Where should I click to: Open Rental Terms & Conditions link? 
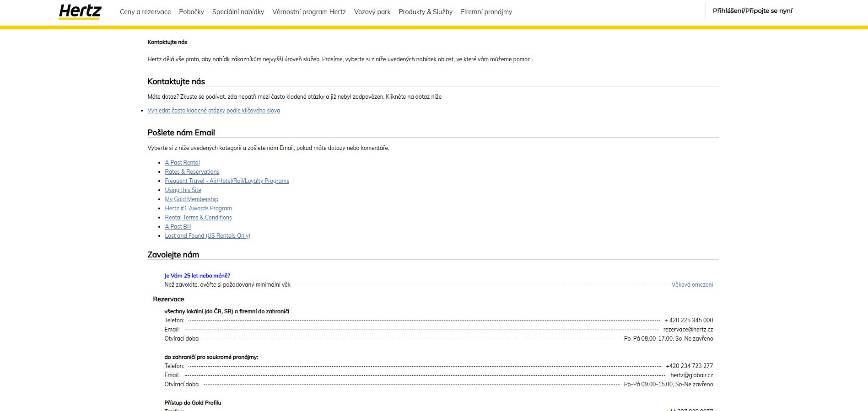[x=198, y=217]
